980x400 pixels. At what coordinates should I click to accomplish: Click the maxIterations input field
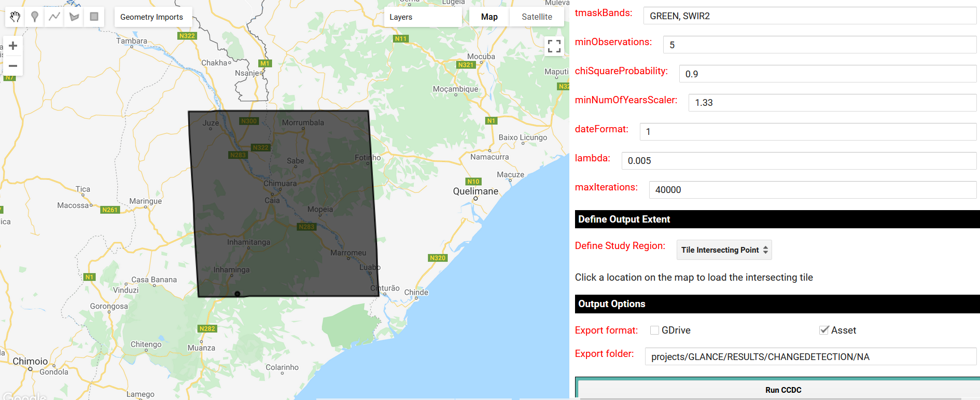[x=812, y=190]
